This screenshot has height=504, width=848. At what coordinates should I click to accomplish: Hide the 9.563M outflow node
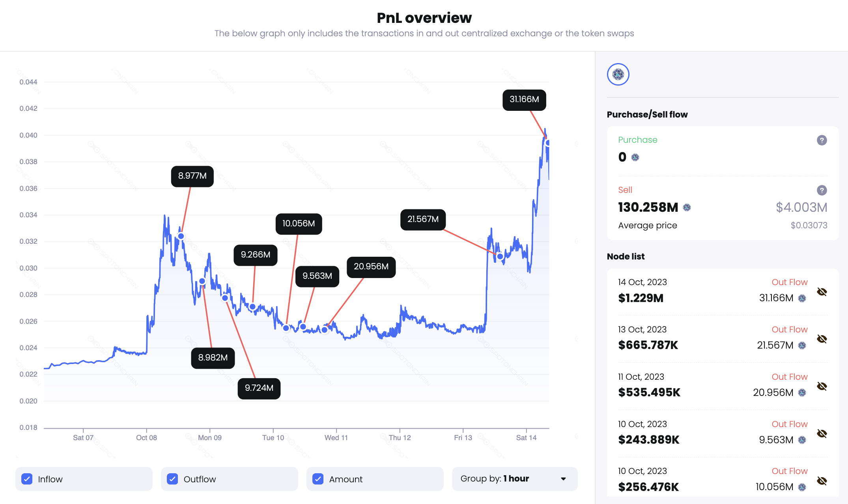pyautogui.click(x=822, y=434)
